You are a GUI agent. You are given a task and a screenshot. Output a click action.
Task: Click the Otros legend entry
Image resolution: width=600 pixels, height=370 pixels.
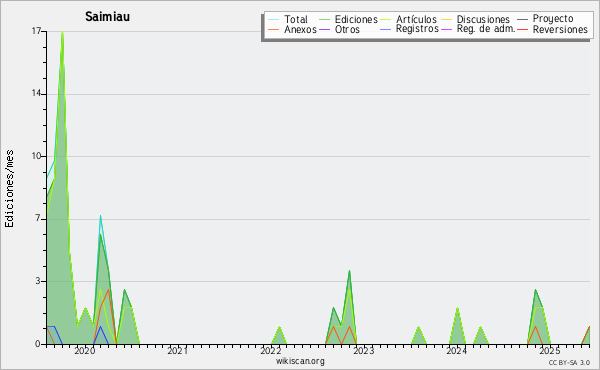pos(347,29)
